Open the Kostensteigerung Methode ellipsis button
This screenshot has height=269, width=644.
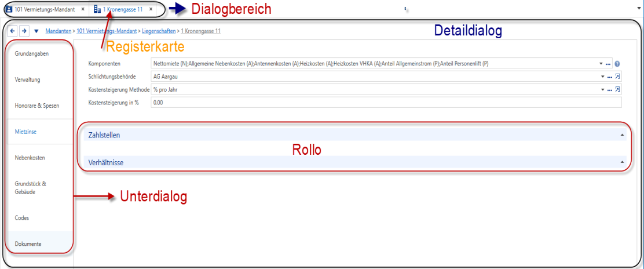pyautogui.click(x=609, y=90)
